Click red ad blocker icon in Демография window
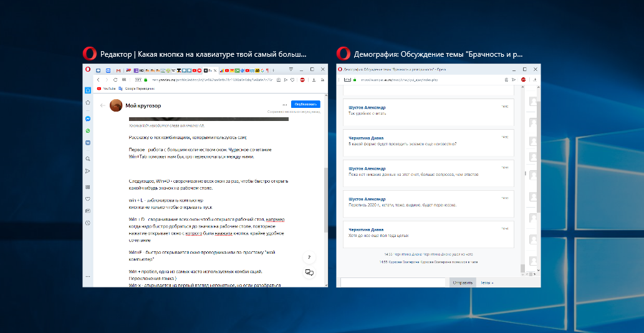The width and height of the screenshot is (644, 333). pos(524,80)
